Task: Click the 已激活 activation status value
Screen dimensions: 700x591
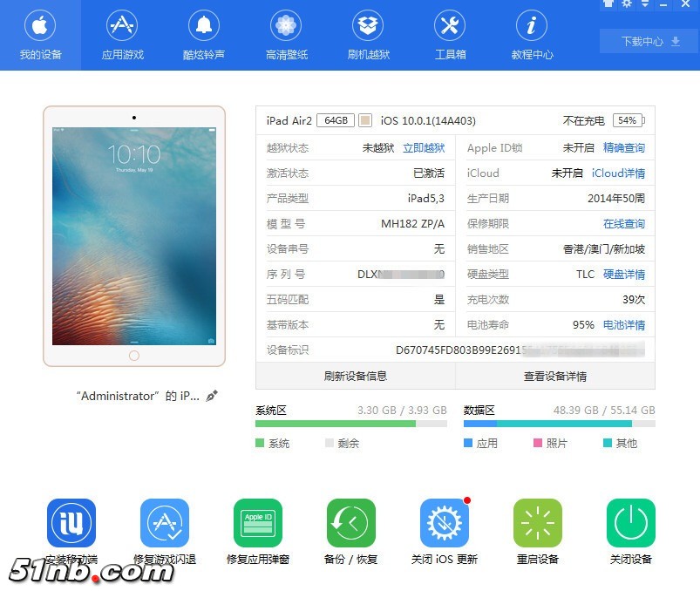Action: (x=429, y=173)
